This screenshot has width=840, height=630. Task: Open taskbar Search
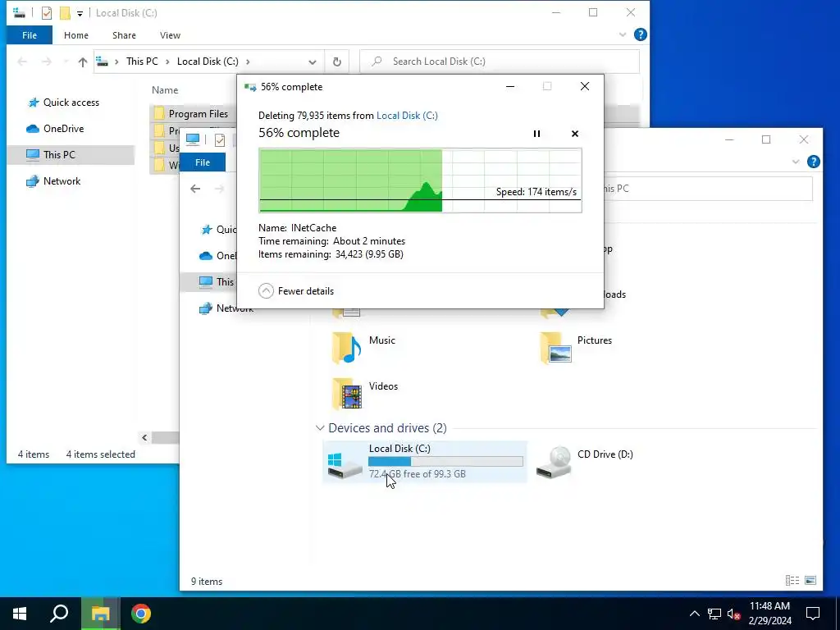(59, 614)
